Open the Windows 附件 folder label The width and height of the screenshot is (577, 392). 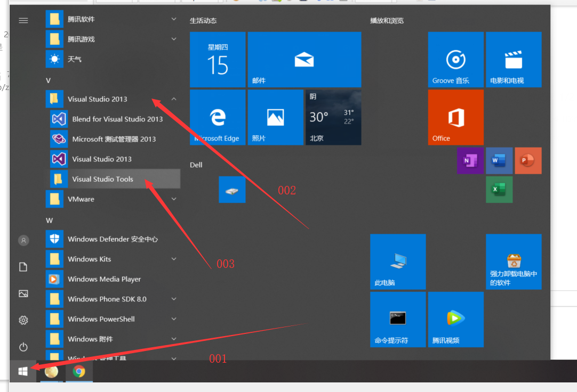tap(90, 339)
